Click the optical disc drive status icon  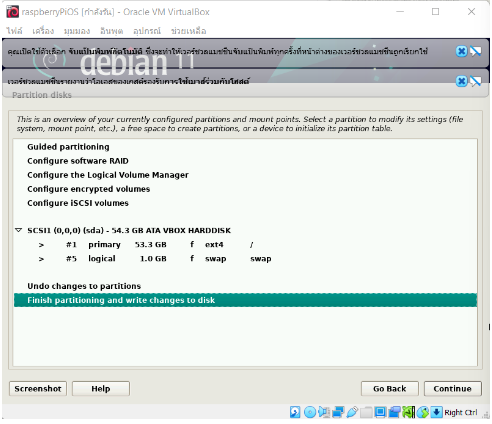pyautogui.click(x=310, y=412)
